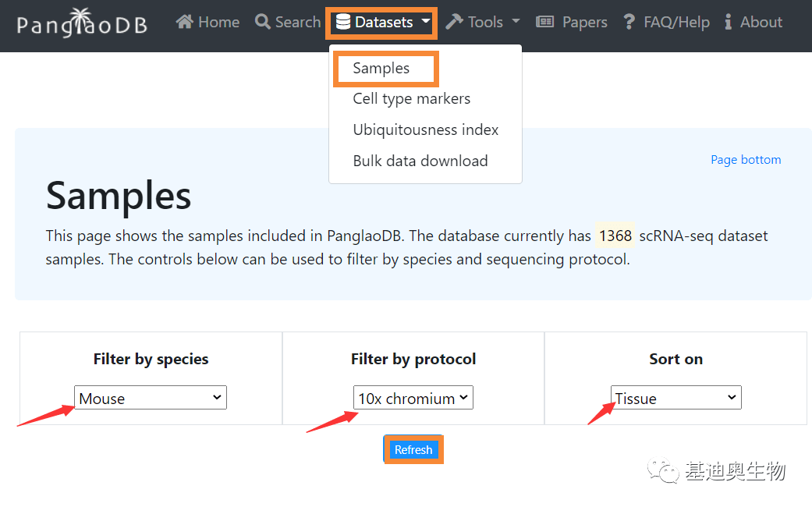Click the Papers document icon
Viewport: 812px width, 507px height.
pyautogui.click(x=544, y=22)
